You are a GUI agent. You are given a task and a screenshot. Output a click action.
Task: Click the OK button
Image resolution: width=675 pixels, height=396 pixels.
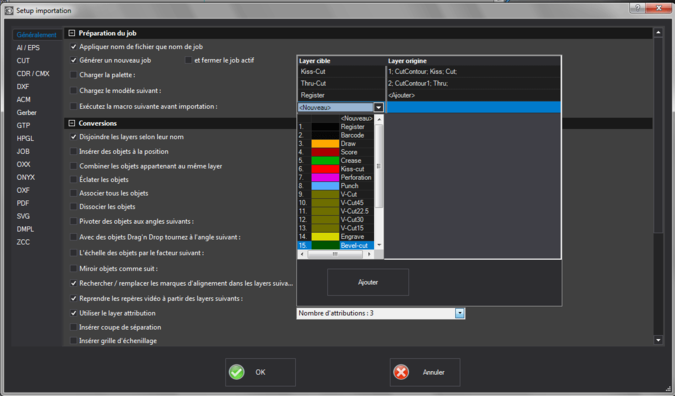pos(260,372)
